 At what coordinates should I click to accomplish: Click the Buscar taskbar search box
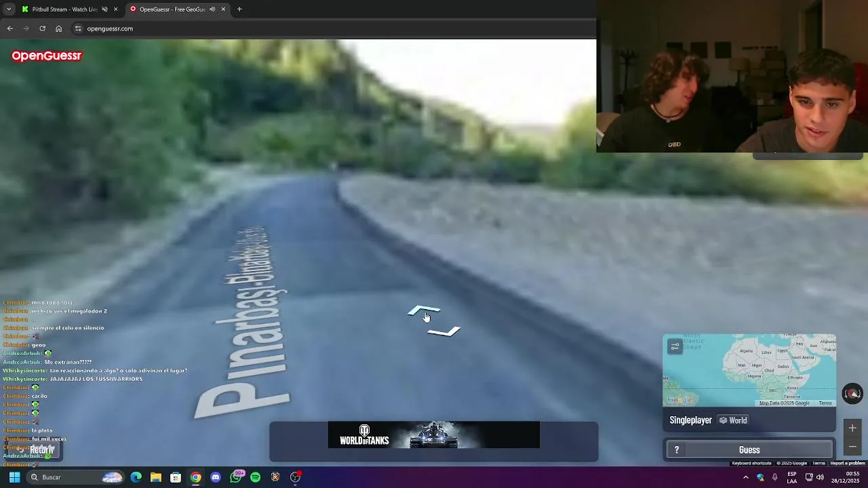tap(76, 477)
